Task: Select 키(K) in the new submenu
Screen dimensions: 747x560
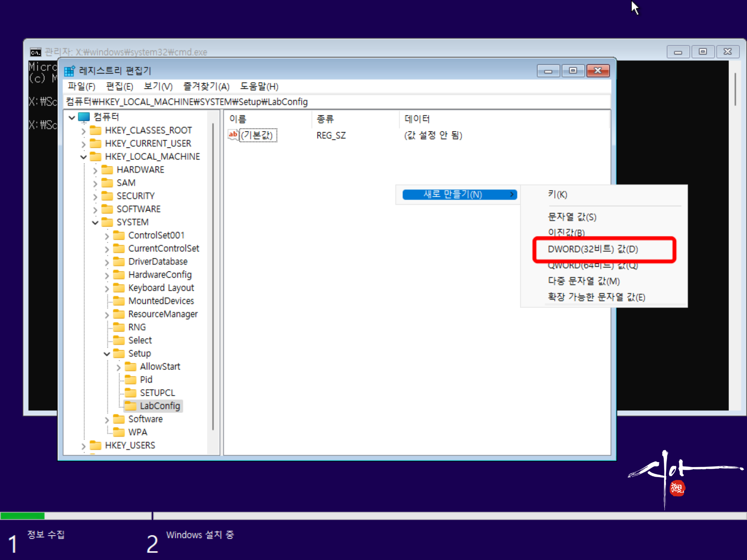Action: tap(557, 195)
